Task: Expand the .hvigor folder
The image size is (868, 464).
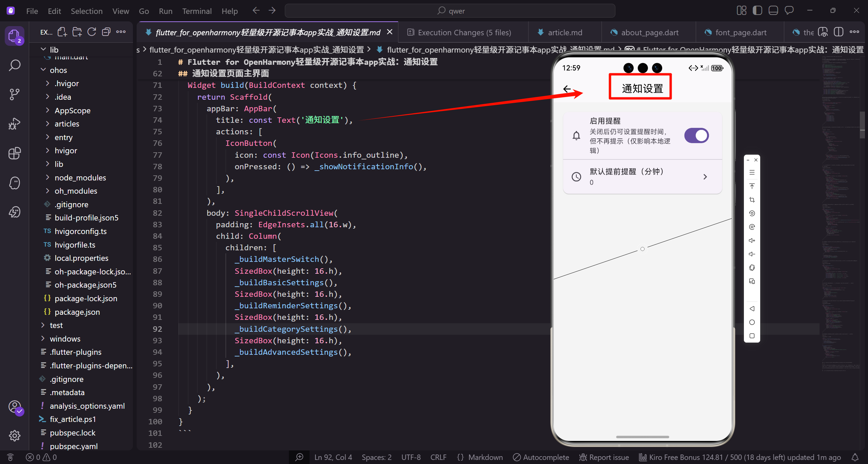Action: (48, 83)
